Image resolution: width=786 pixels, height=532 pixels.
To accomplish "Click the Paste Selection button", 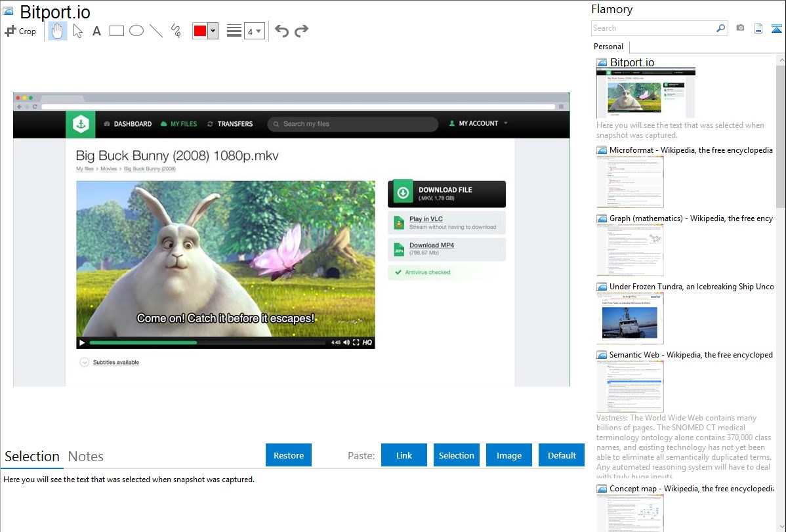I will click(x=457, y=455).
